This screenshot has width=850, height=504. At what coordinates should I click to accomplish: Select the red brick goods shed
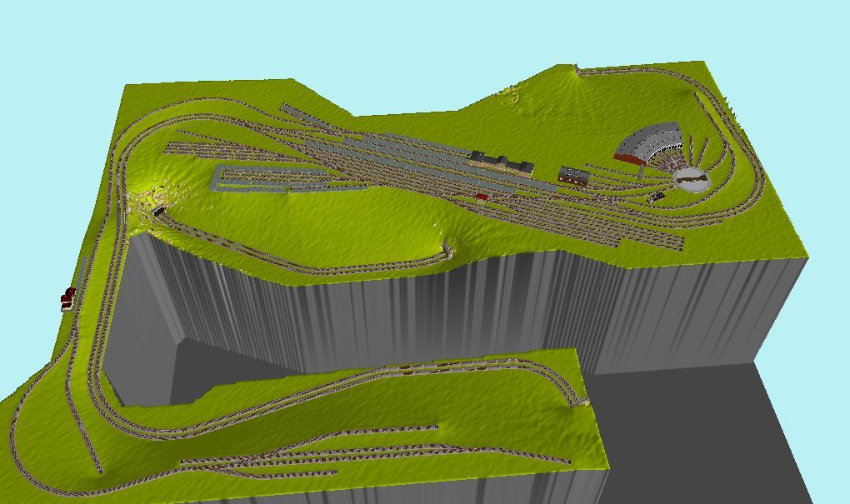coord(573,175)
